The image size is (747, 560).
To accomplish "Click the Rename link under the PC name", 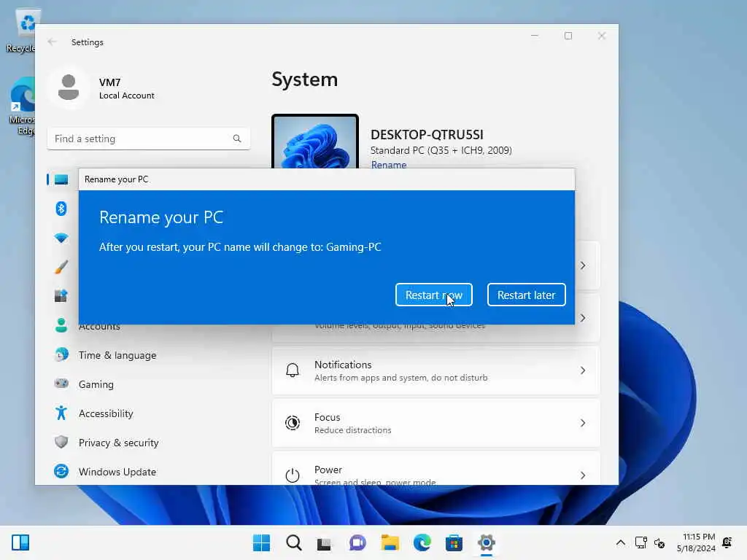I will click(x=389, y=165).
